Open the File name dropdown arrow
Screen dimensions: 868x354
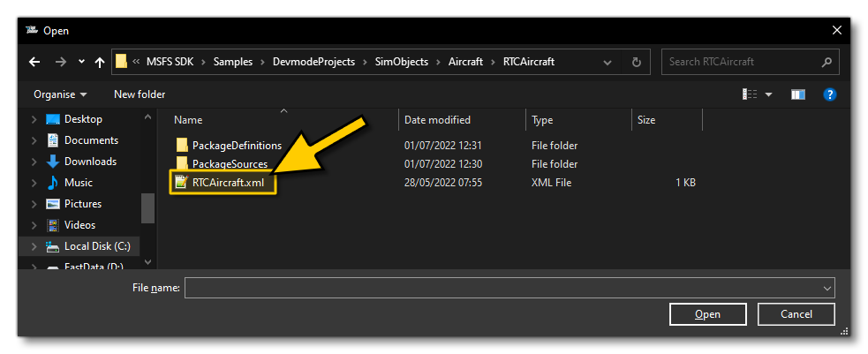pos(827,288)
